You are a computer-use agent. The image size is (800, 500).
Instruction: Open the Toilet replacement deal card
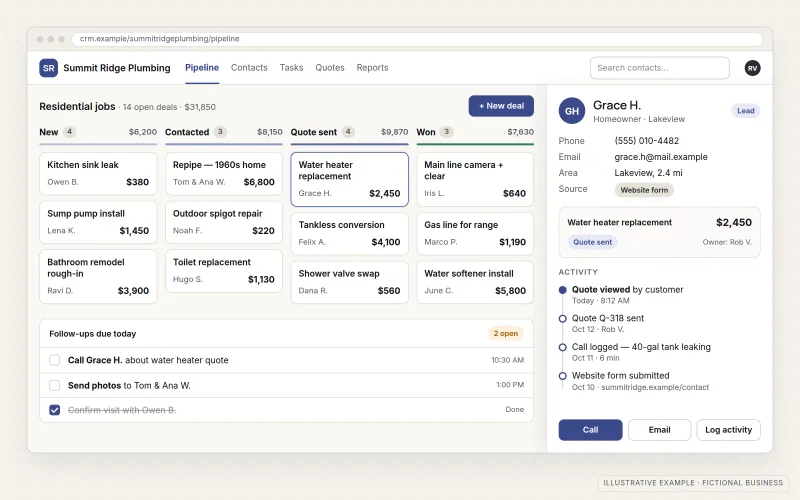(x=223, y=271)
